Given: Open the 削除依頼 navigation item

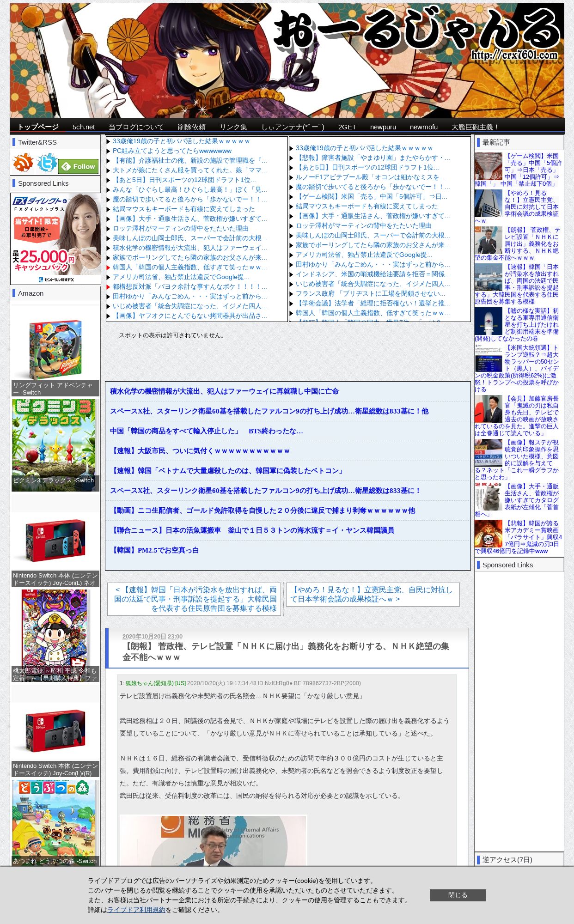Looking at the screenshot, I should (x=191, y=127).
